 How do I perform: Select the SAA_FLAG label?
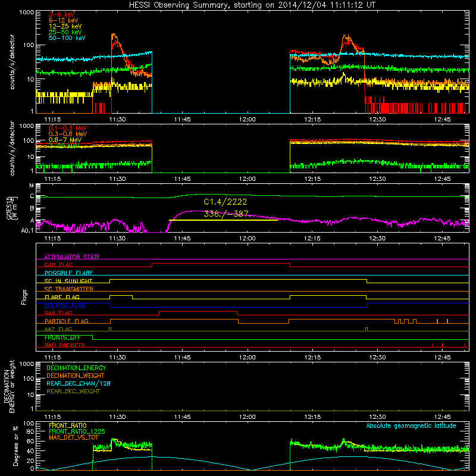click(x=58, y=313)
